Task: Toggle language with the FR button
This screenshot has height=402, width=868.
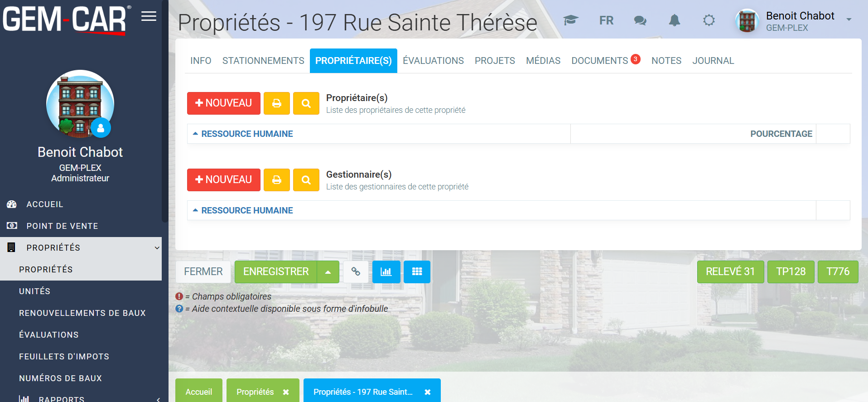Action: click(x=606, y=20)
